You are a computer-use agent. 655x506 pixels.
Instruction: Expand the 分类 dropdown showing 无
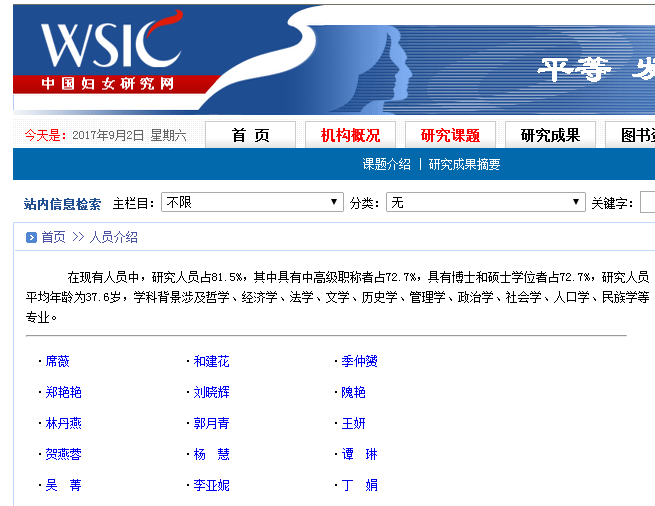[x=485, y=203]
